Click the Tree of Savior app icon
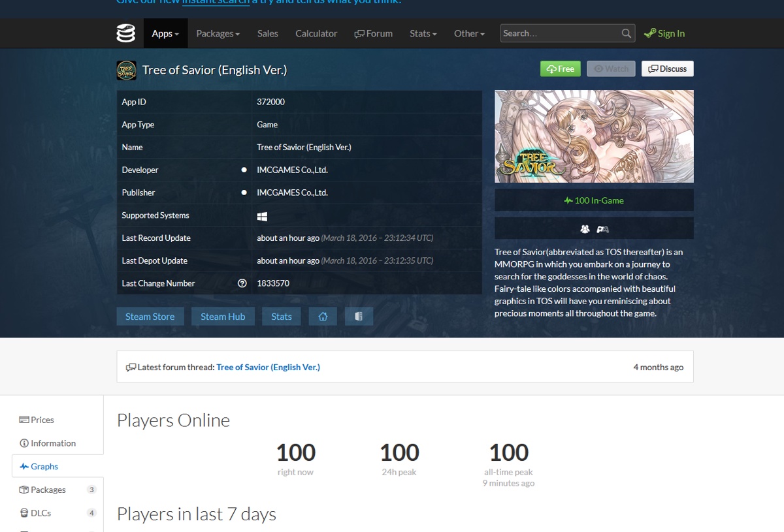This screenshot has width=784, height=532. (126, 70)
